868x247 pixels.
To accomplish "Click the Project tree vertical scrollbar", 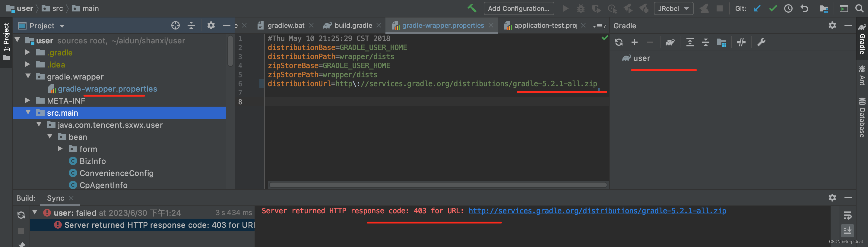I will coord(230,51).
